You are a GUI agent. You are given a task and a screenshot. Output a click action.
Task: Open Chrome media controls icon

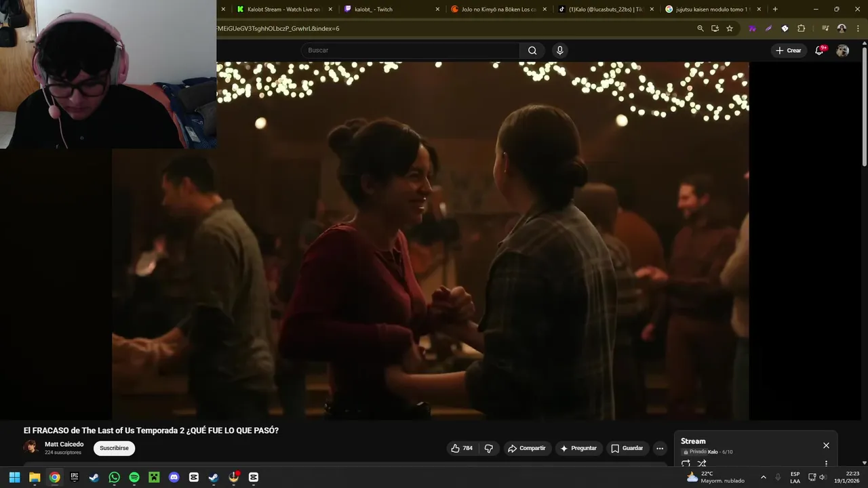pos(825,28)
